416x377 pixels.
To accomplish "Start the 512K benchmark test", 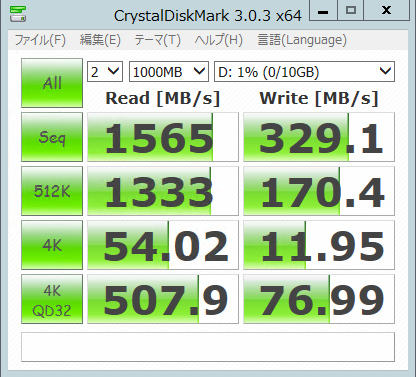I will 52,191.
